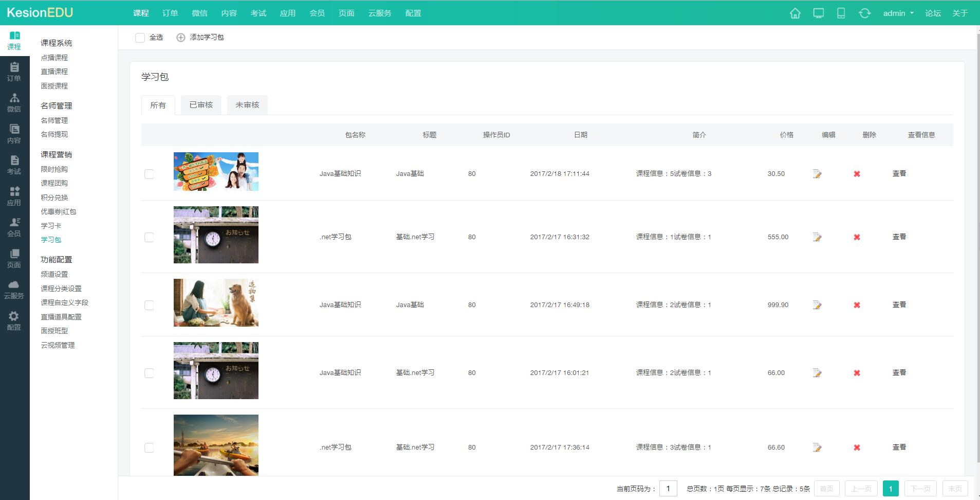Check the 全选 select-all checkbox
Viewport: 980px width, 500px height.
point(139,37)
